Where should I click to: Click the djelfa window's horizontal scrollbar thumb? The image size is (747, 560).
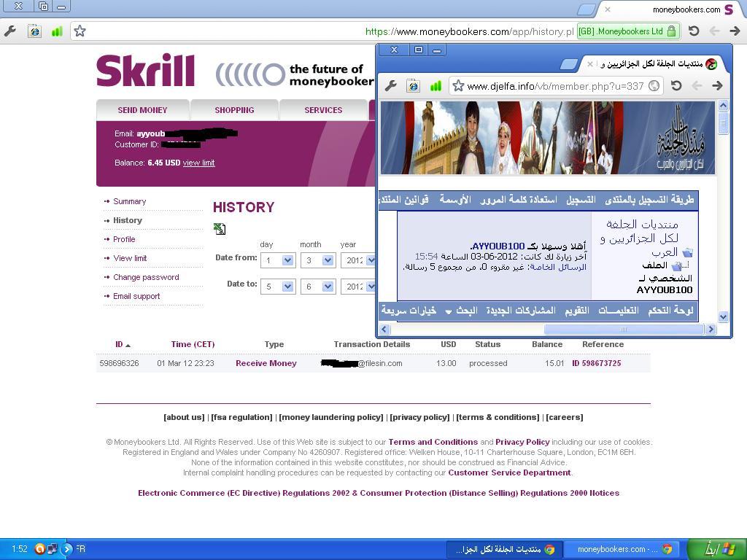[624, 329]
